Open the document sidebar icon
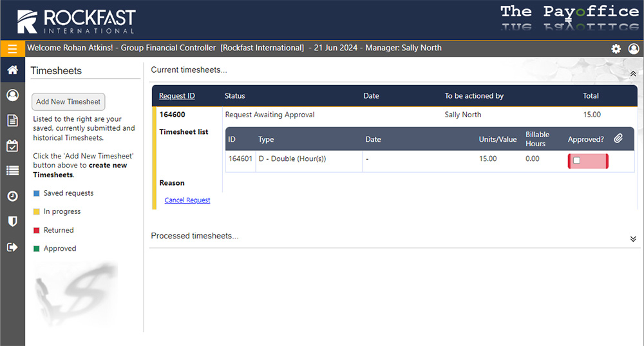644x346 pixels. [x=12, y=120]
